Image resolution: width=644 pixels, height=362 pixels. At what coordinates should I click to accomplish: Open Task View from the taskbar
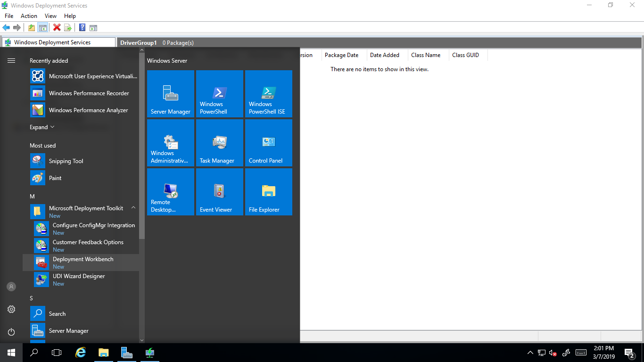[x=57, y=353]
